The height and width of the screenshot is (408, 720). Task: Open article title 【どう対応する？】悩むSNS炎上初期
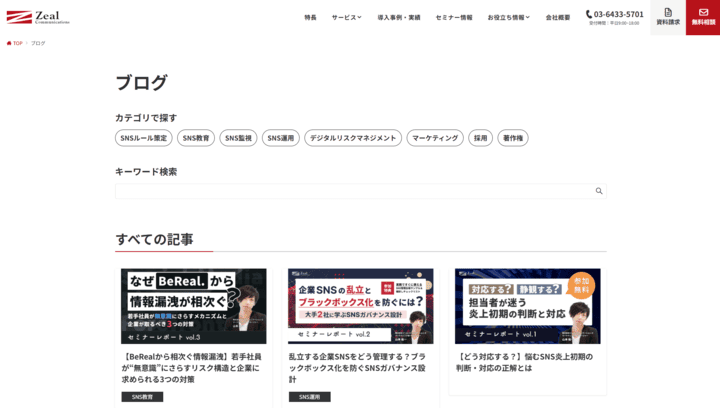click(524, 362)
